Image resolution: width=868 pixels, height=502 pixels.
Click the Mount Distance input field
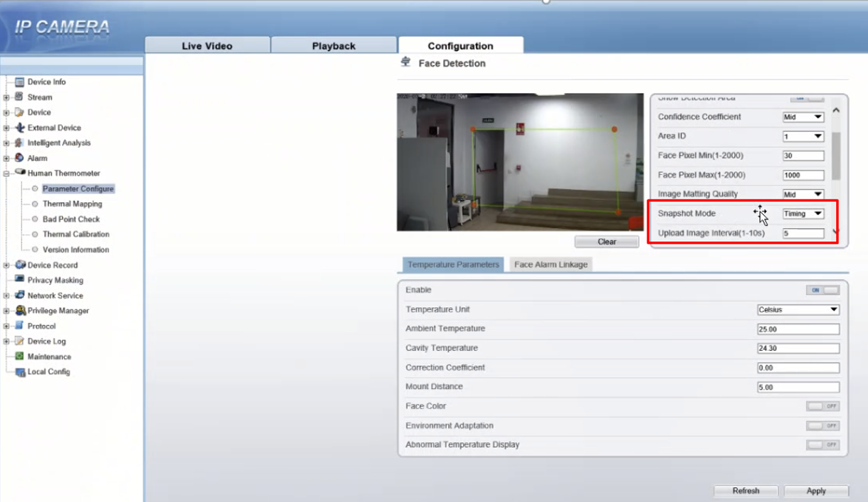click(798, 387)
